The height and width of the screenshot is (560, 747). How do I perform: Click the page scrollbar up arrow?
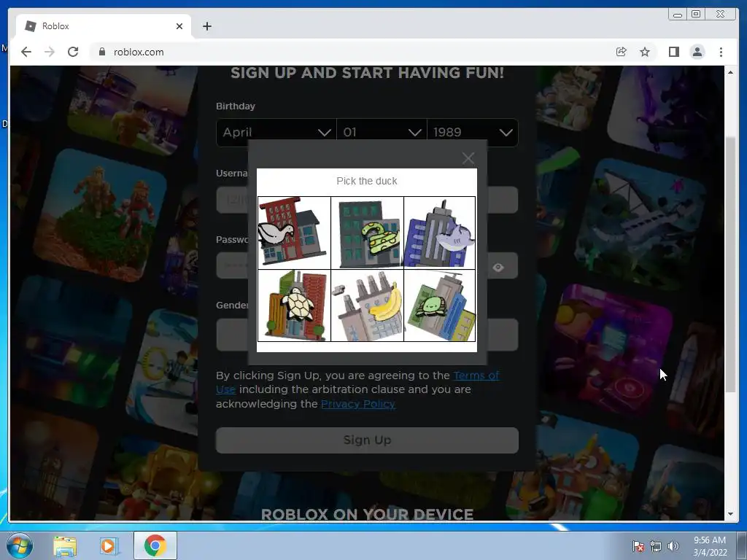point(730,72)
